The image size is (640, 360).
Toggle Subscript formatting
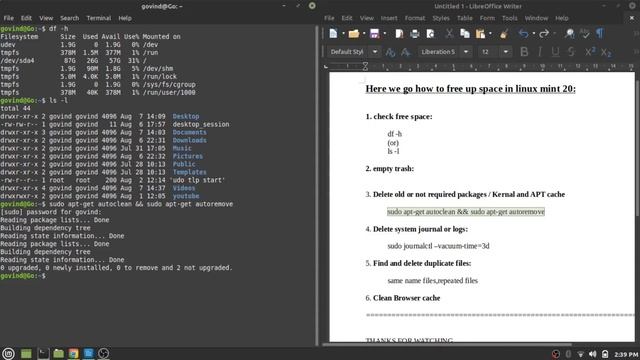pos(606,52)
